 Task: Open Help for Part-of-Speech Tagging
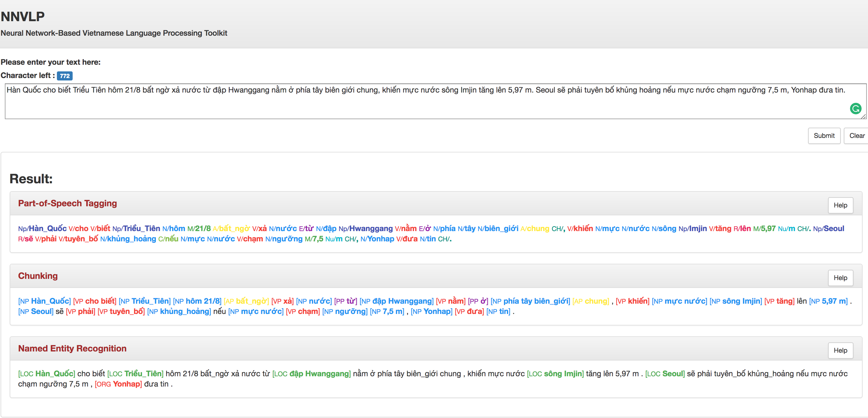pyautogui.click(x=840, y=205)
